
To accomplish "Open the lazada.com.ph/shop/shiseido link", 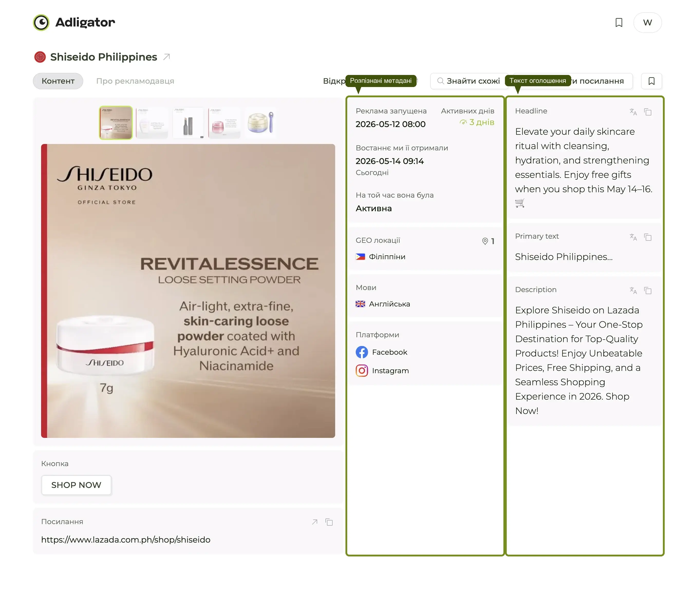I will pos(126,540).
